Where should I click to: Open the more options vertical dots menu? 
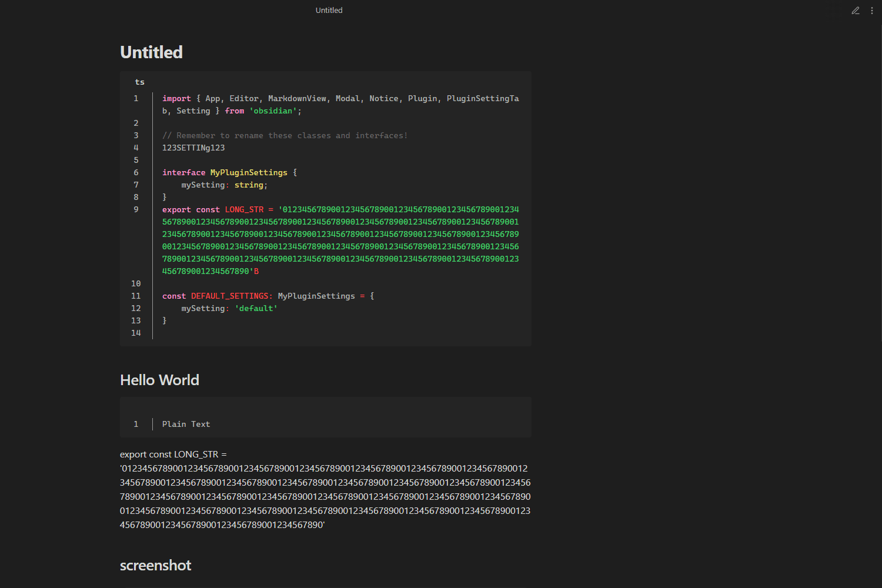[x=872, y=11]
